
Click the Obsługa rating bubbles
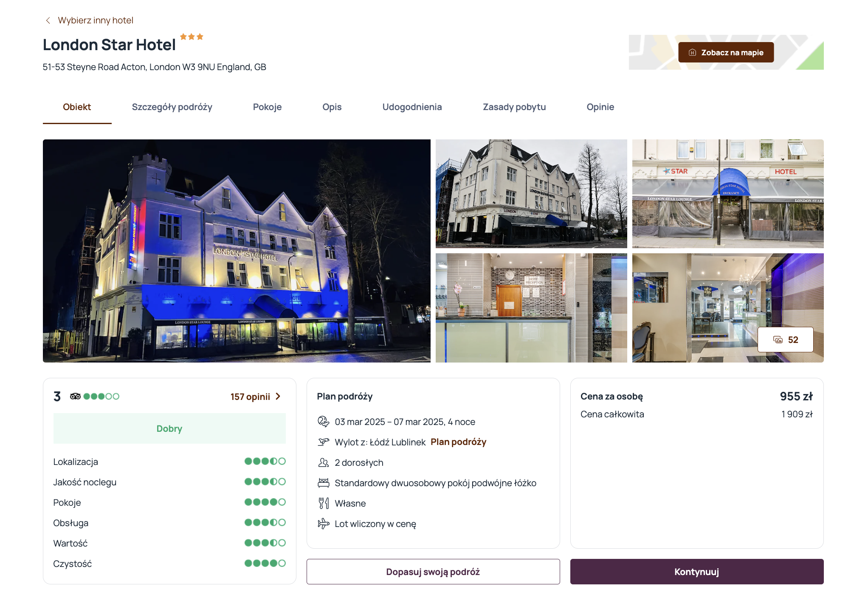[x=265, y=522]
